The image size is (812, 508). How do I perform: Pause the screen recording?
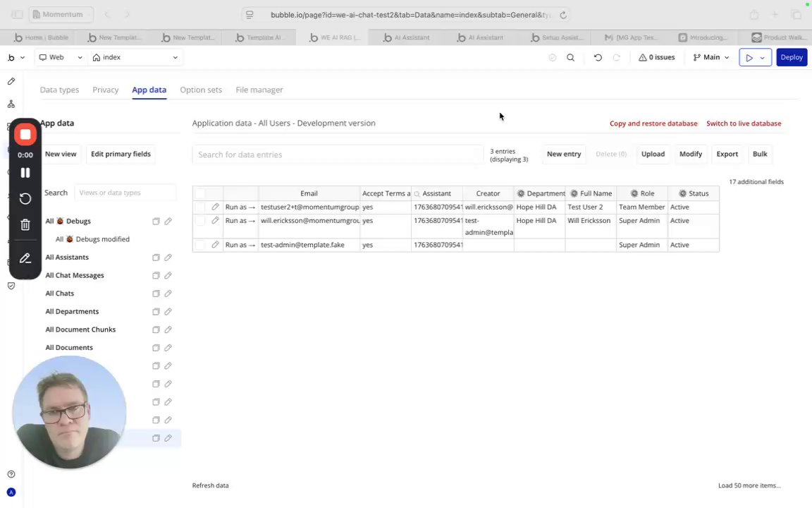point(25,173)
